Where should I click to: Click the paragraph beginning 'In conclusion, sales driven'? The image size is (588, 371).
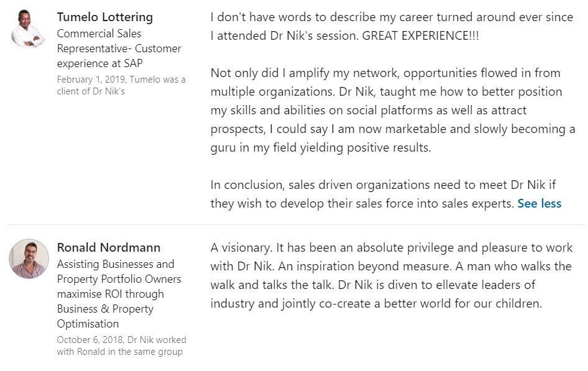tap(386, 194)
